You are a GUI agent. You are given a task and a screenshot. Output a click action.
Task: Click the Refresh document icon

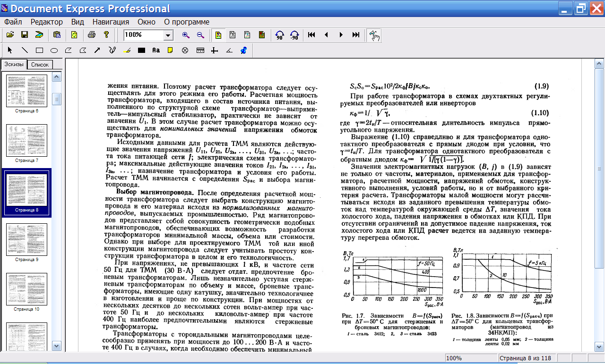[x=74, y=34]
